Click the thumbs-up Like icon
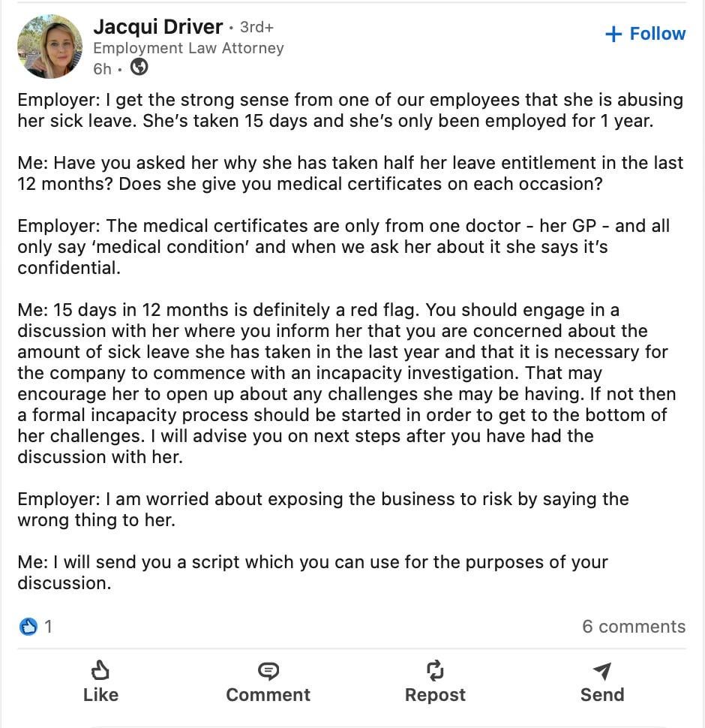Image resolution: width=705 pixels, height=728 pixels. [x=100, y=669]
